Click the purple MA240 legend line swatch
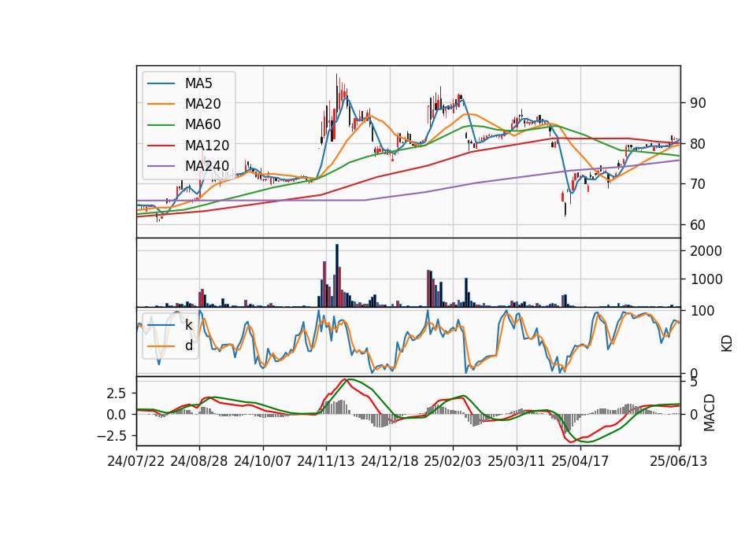The width and height of the screenshot is (756, 543). click(x=161, y=166)
